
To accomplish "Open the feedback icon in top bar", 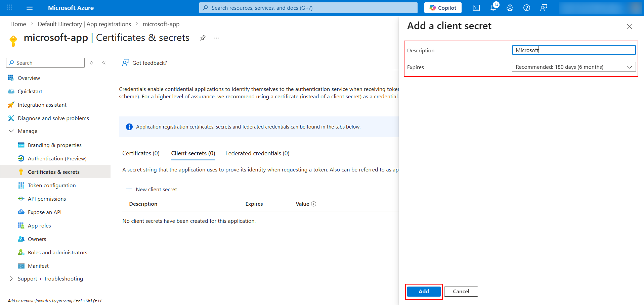I will tap(544, 8).
